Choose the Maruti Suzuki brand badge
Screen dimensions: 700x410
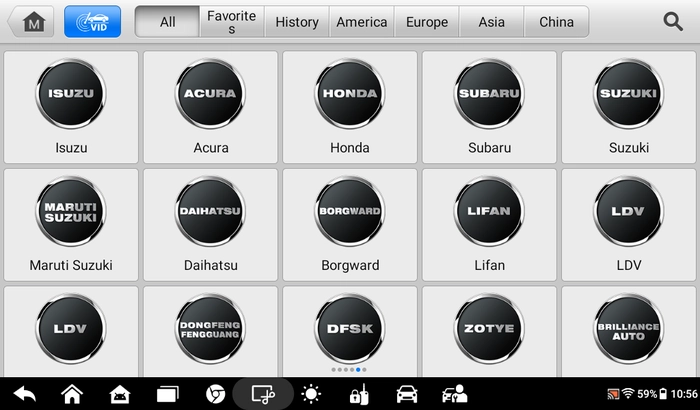71,211
